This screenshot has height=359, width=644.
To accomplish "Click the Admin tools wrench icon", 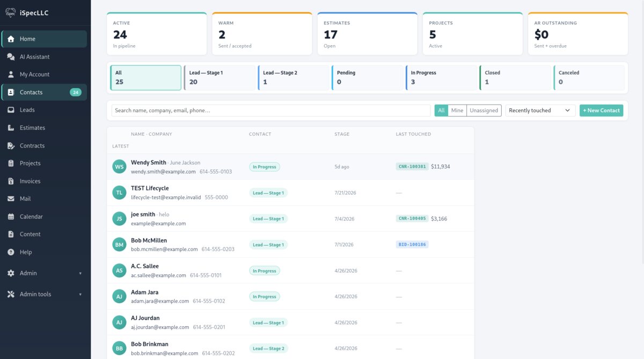I will point(11,294).
